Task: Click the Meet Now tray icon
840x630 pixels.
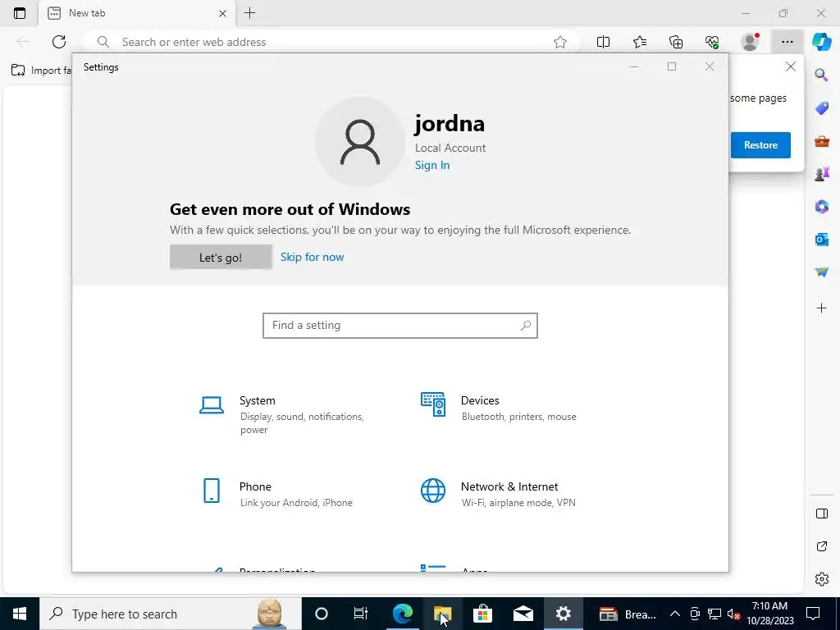Action: (x=695, y=614)
